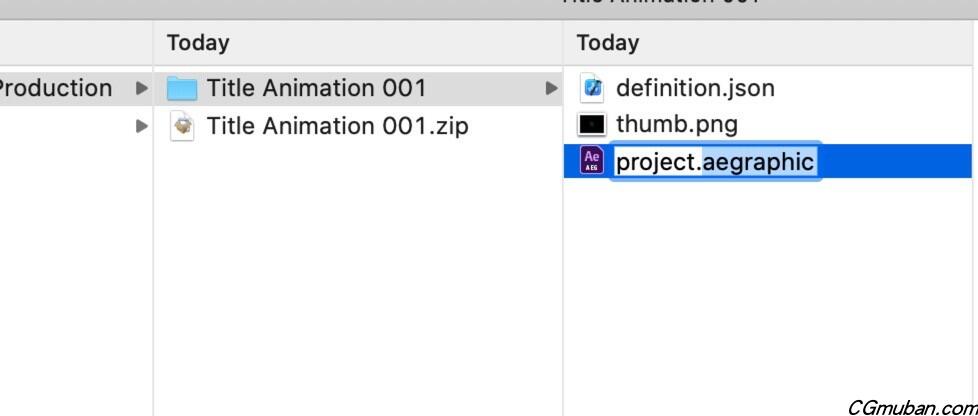978x416 pixels.
Task: Select the definition.json file name
Action: [x=695, y=89]
